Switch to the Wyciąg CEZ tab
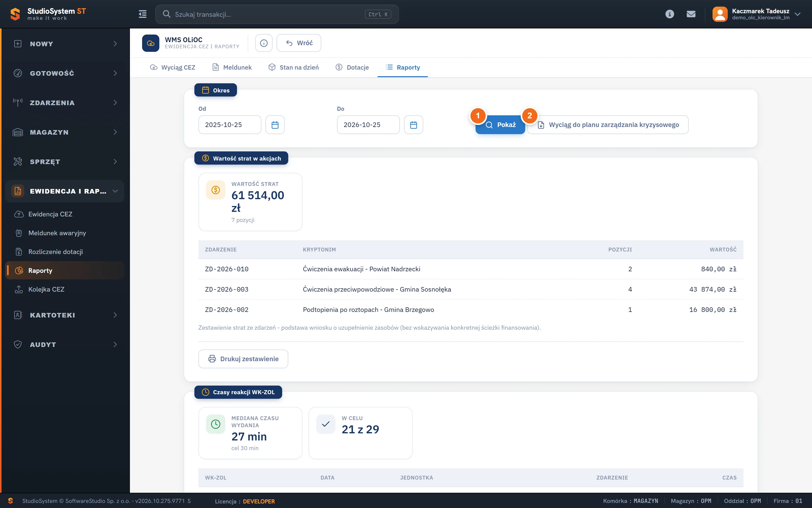Viewport: 812px width, 508px height. (x=173, y=67)
